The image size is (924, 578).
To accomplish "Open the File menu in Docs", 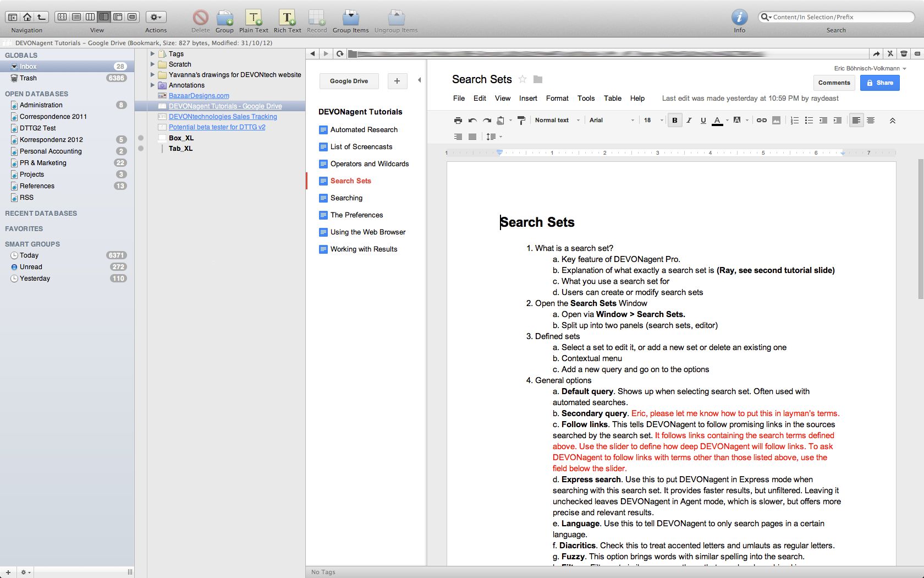I will click(459, 99).
